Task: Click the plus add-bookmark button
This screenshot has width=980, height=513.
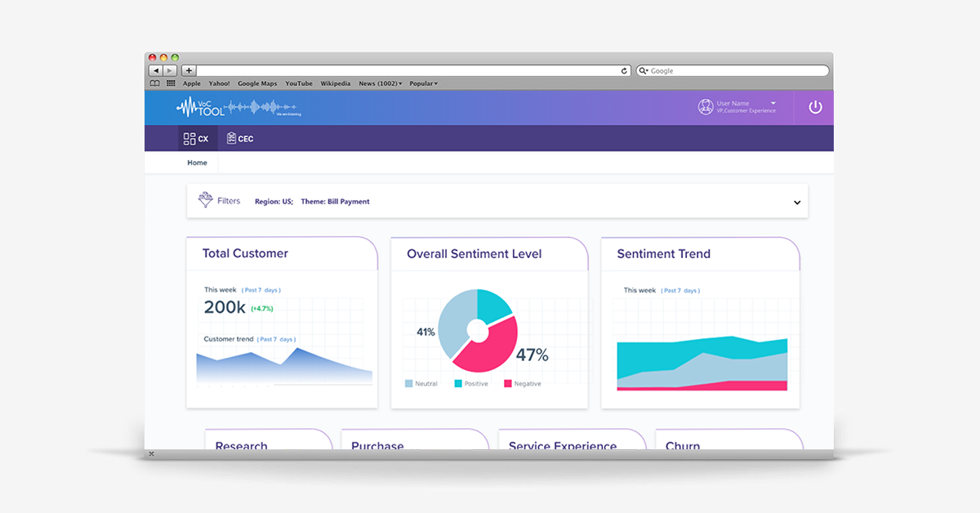Action: (x=189, y=71)
